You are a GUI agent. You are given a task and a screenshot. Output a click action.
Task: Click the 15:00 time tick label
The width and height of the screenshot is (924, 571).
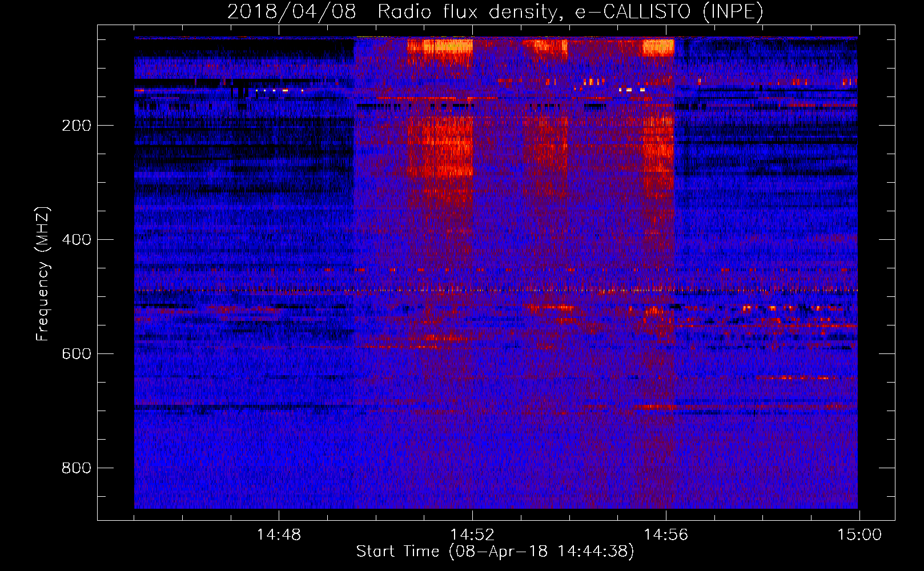859,535
